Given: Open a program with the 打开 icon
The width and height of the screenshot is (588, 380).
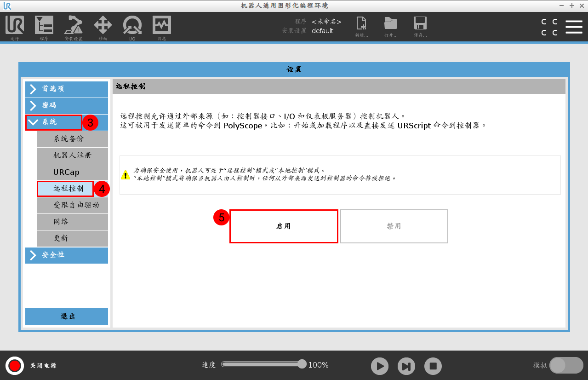Looking at the screenshot, I should click(x=391, y=26).
